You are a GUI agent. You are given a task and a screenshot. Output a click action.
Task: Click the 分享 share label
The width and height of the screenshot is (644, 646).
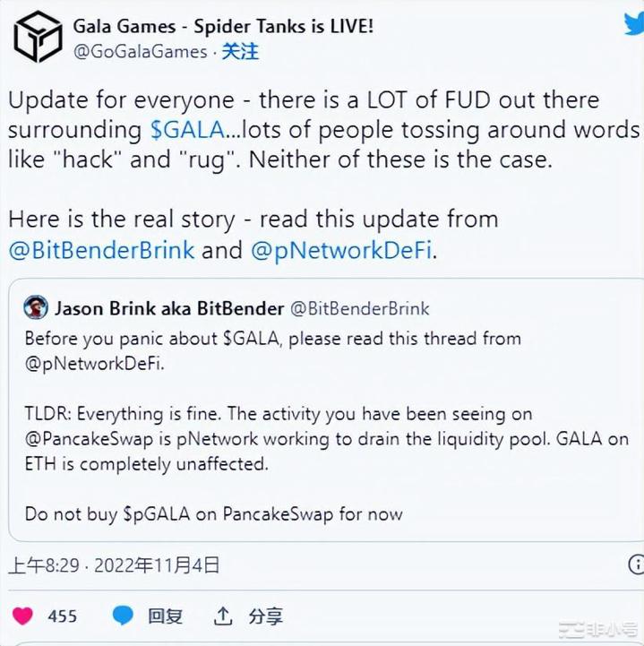[x=265, y=616]
